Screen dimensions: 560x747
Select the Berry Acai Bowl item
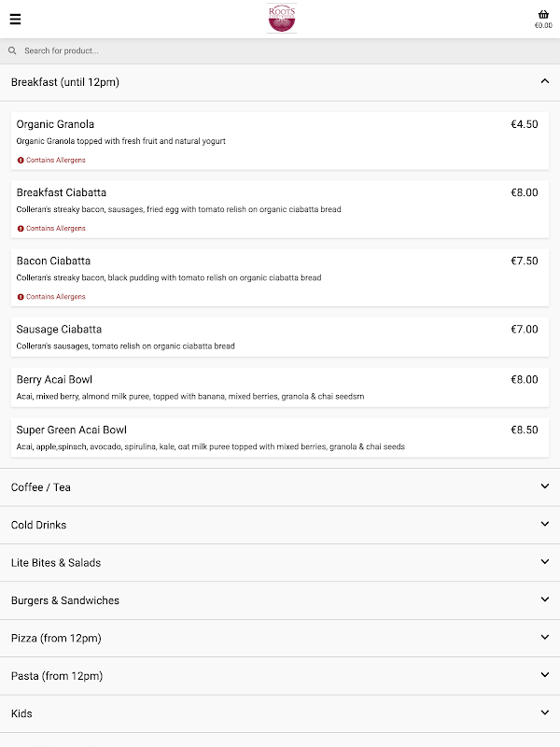(279, 388)
